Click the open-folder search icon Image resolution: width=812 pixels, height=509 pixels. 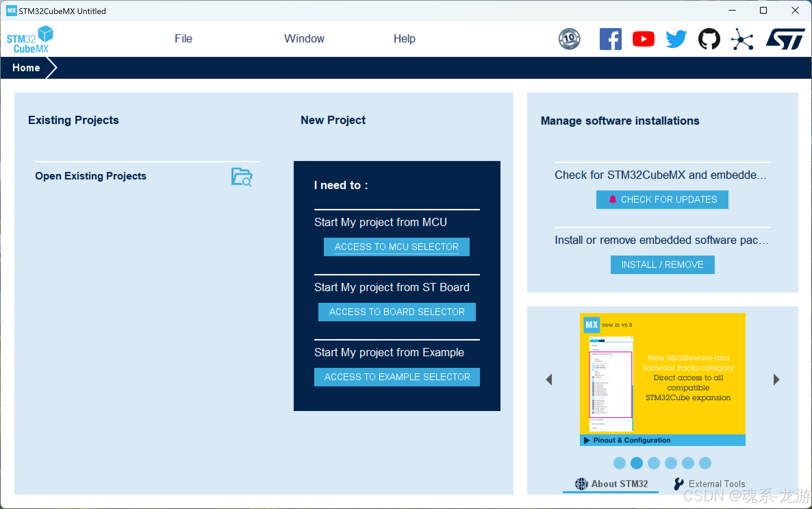pyautogui.click(x=242, y=177)
